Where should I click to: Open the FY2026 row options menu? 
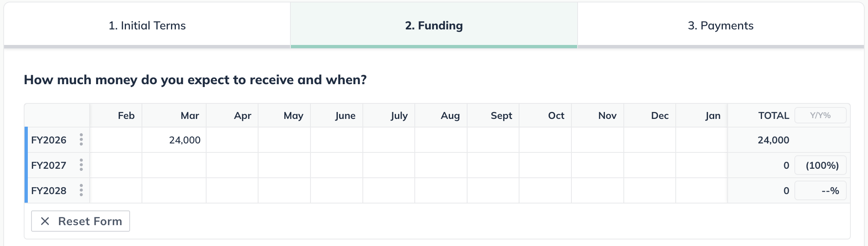pyautogui.click(x=81, y=140)
